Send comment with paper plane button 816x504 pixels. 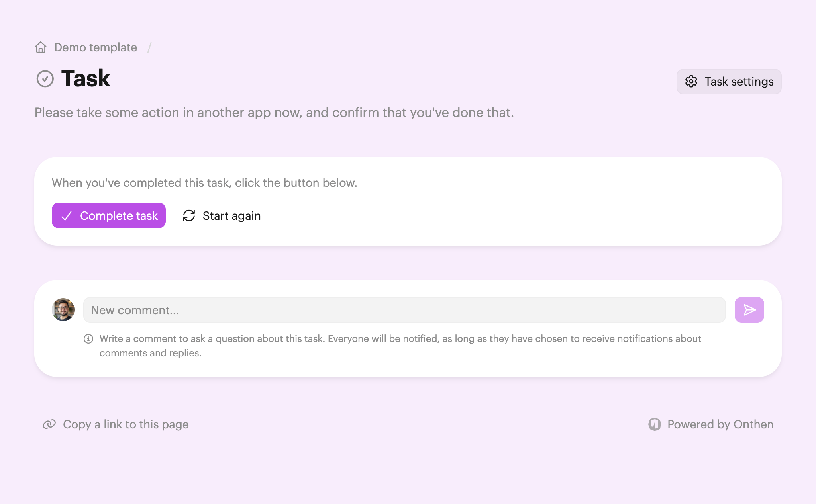point(749,310)
